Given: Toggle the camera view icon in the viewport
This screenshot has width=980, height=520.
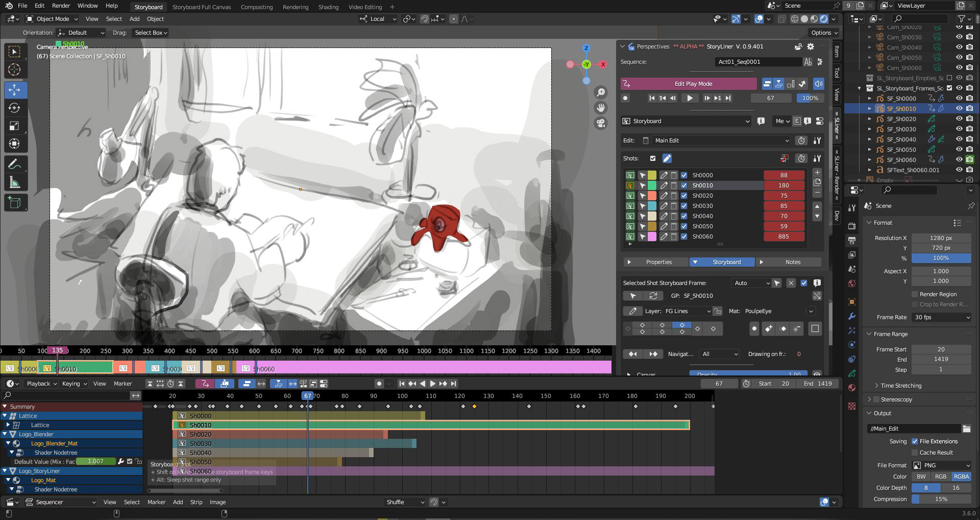Looking at the screenshot, I should 601,123.
